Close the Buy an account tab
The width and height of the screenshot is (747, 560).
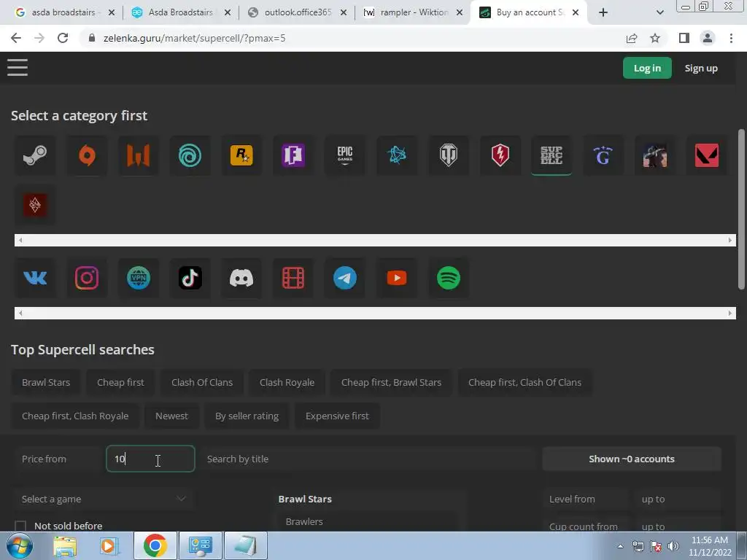pyautogui.click(x=576, y=12)
